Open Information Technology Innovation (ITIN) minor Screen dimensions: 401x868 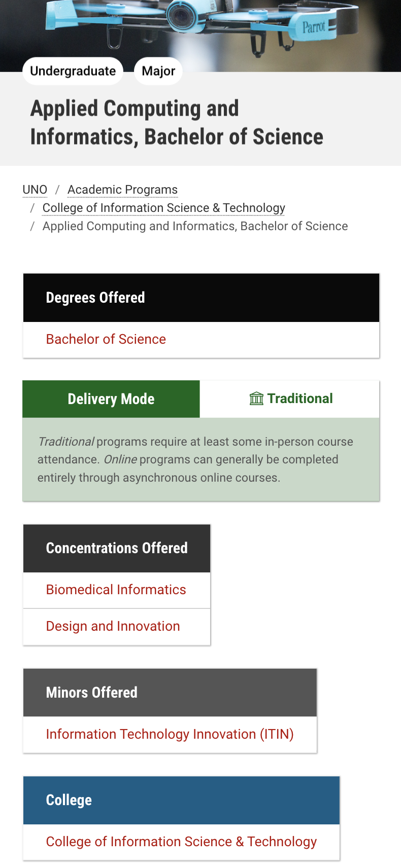tap(170, 734)
